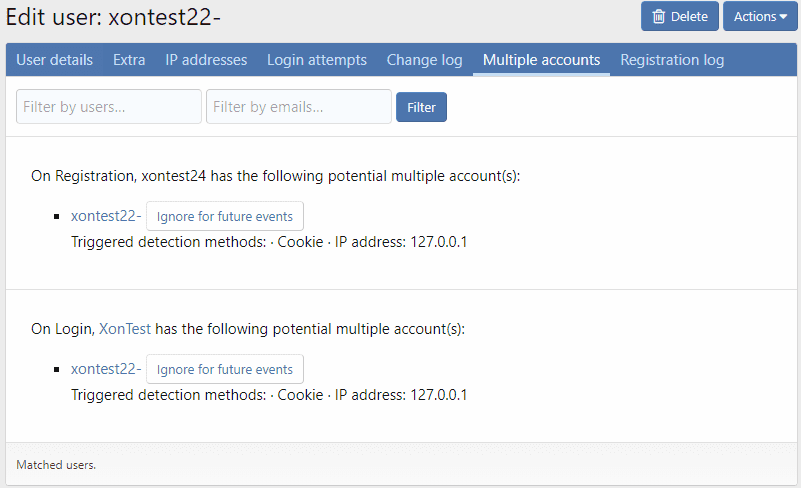This screenshot has width=801, height=488.
Task: Open the Extra tab
Action: pos(129,60)
